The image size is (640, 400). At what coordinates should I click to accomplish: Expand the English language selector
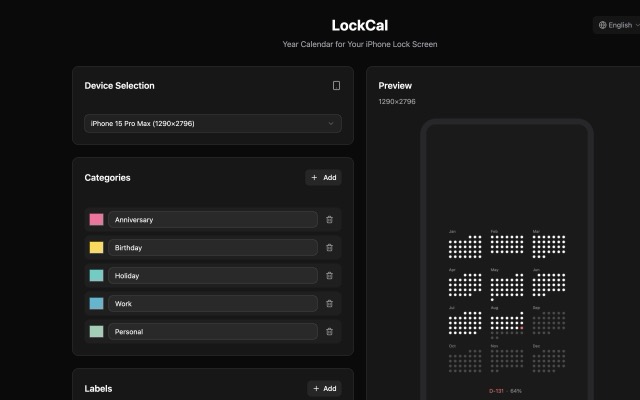tap(616, 25)
